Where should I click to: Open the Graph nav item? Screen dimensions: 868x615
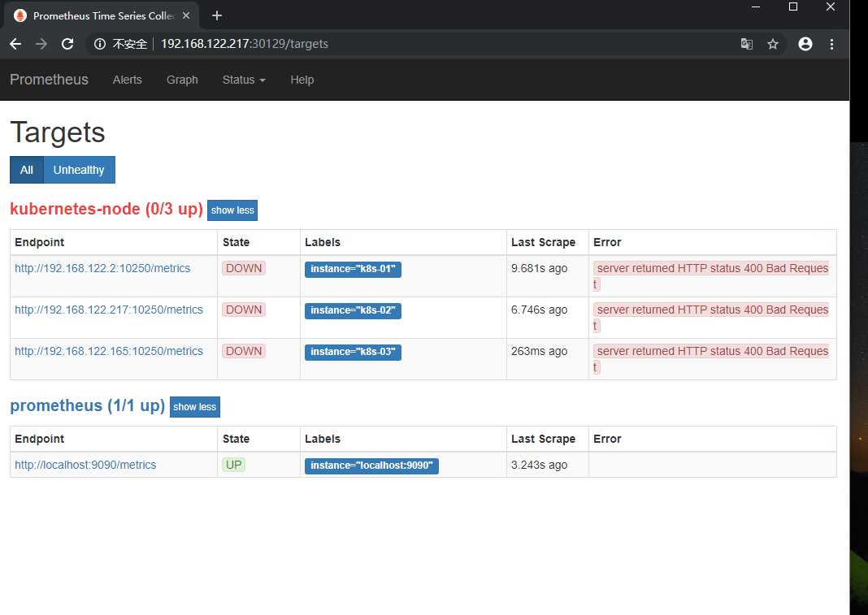(182, 80)
